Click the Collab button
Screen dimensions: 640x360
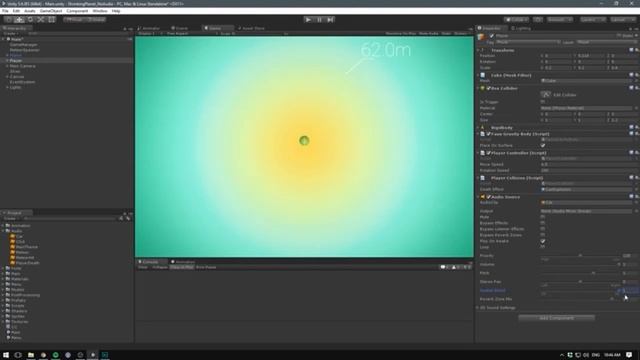click(516, 20)
